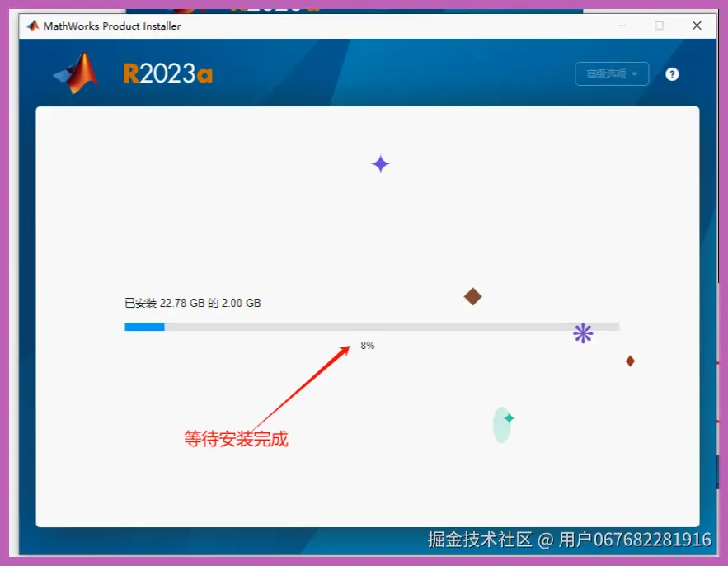Minimize the MathWorks Product Installer window
The image size is (728, 566).
pyautogui.click(x=622, y=26)
